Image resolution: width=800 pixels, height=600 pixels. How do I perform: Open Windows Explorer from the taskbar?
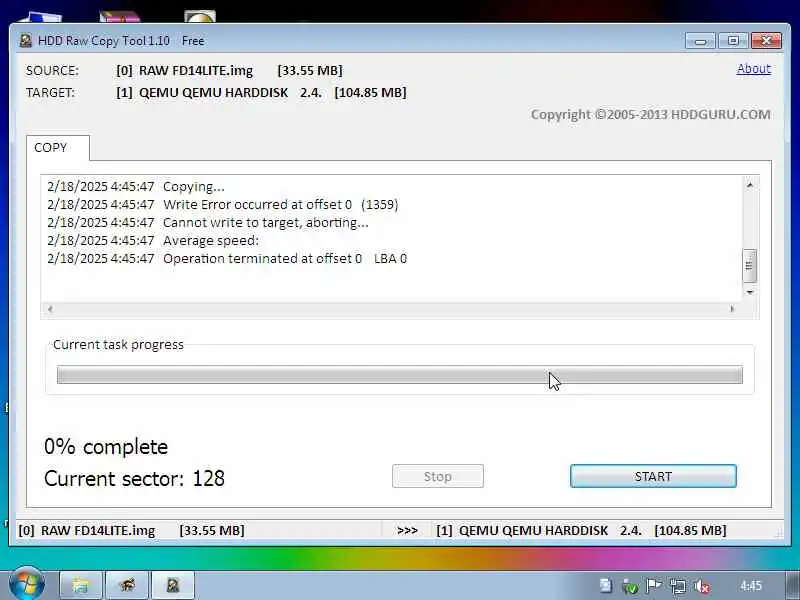[82, 585]
